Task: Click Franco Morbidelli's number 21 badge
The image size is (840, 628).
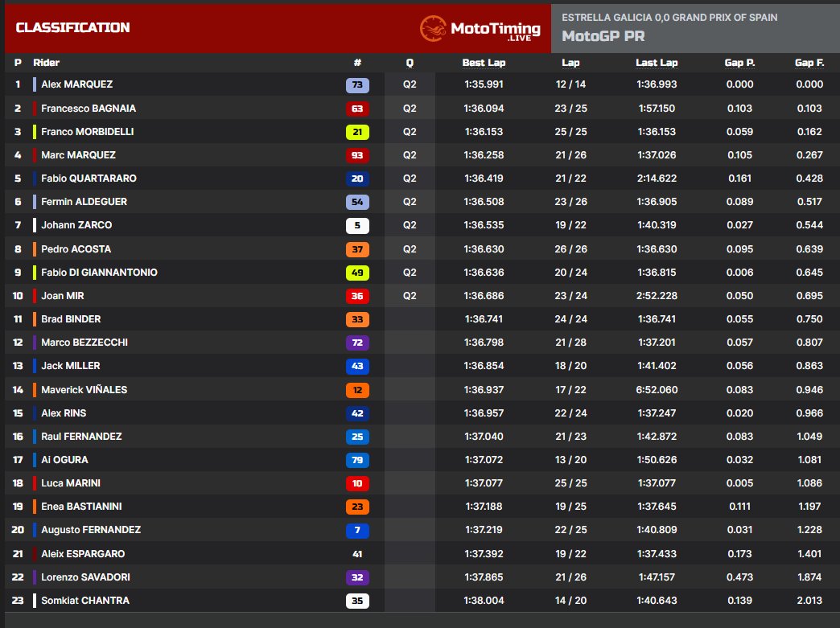Action: (x=357, y=132)
